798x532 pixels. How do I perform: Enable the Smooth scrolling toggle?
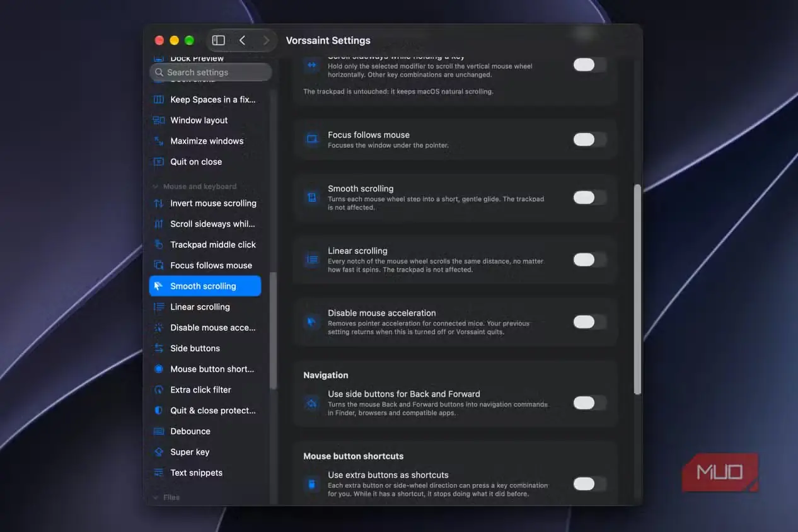click(589, 197)
